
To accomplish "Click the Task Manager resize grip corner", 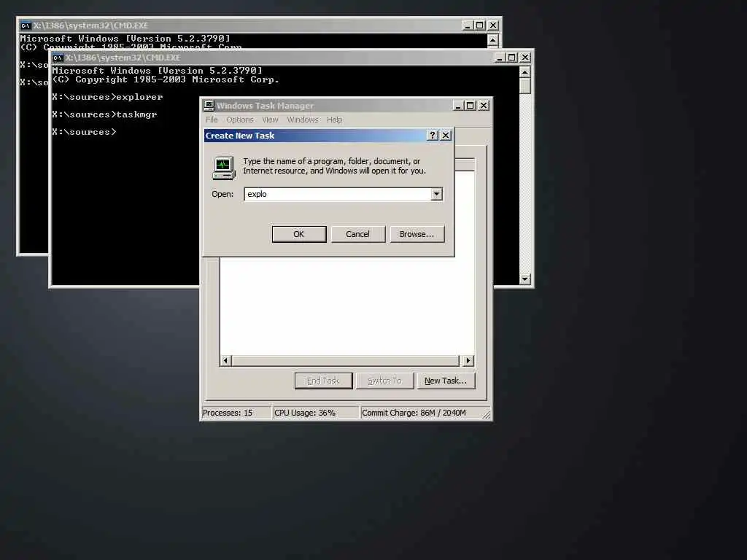I will 487,415.
